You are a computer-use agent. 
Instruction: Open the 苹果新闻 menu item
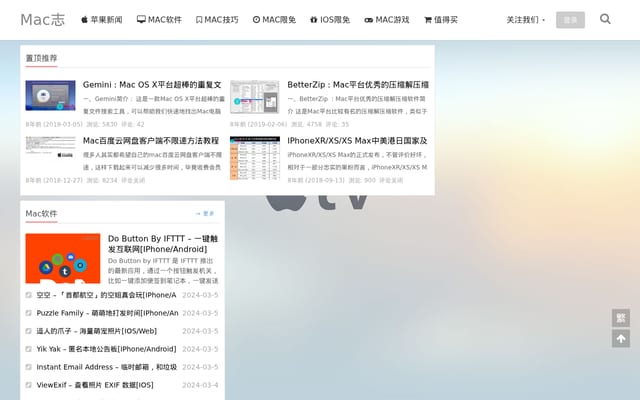[102, 20]
